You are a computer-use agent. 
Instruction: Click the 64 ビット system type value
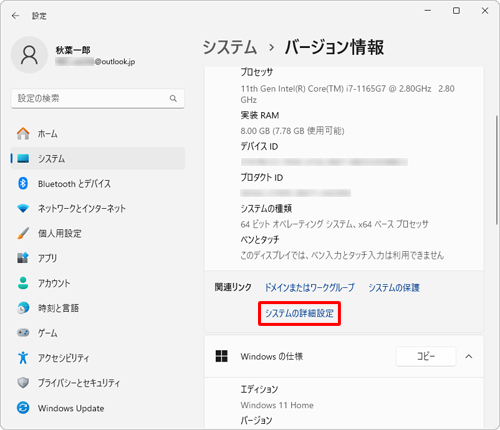pos(334,224)
